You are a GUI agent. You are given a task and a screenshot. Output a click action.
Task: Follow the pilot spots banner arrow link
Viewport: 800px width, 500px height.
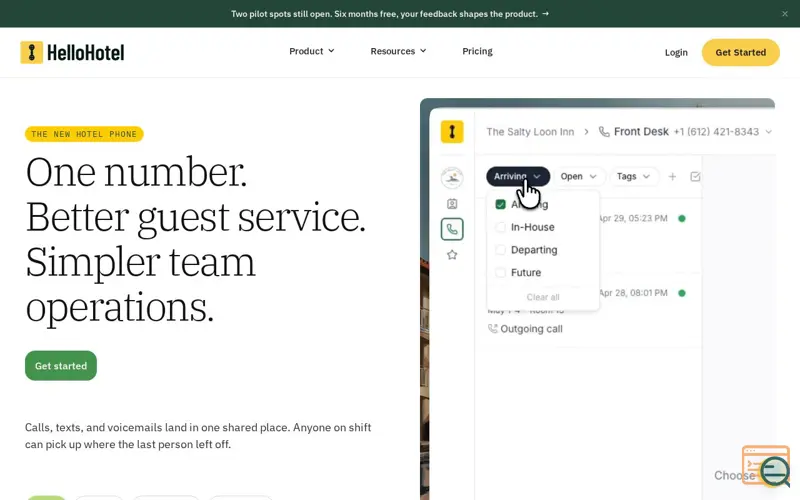tap(545, 14)
